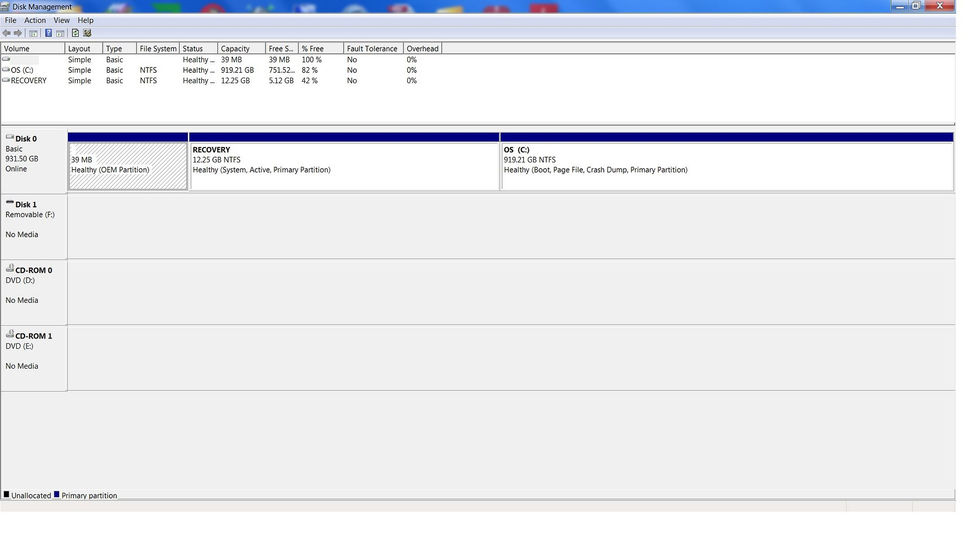Screen dimensions: 980x548
Task: Sort by the Layout column header
Action: [x=84, y=49]
